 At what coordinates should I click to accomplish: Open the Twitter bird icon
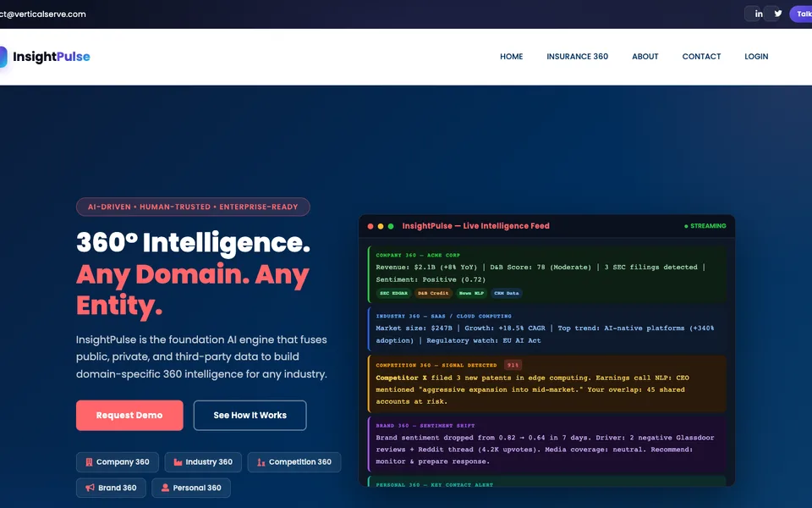pos(778,14)
